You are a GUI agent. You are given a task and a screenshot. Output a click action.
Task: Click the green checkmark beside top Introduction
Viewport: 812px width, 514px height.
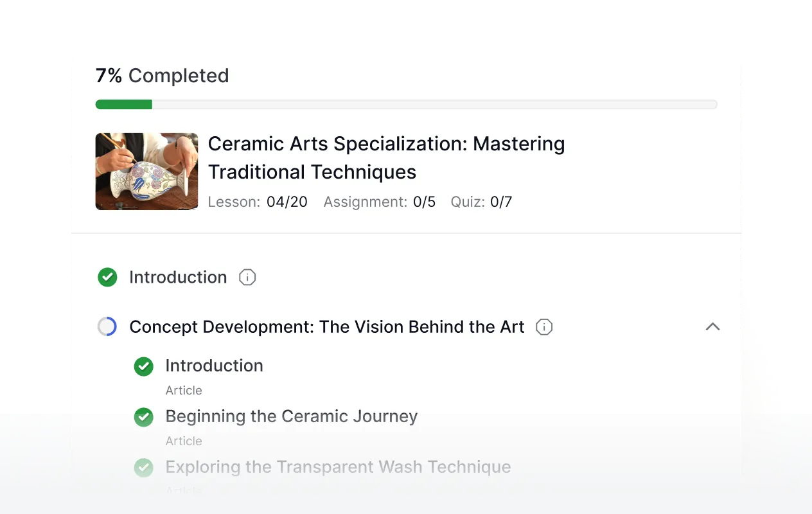click(107, 278)
